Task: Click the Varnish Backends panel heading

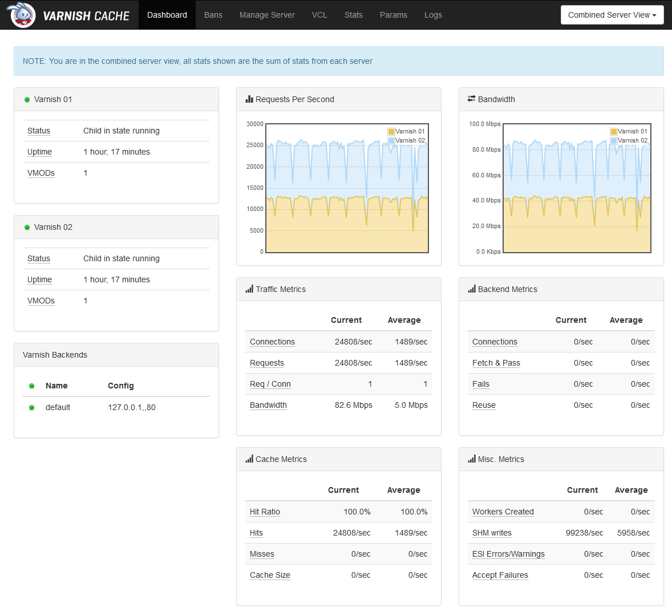Action: [116, 355]
